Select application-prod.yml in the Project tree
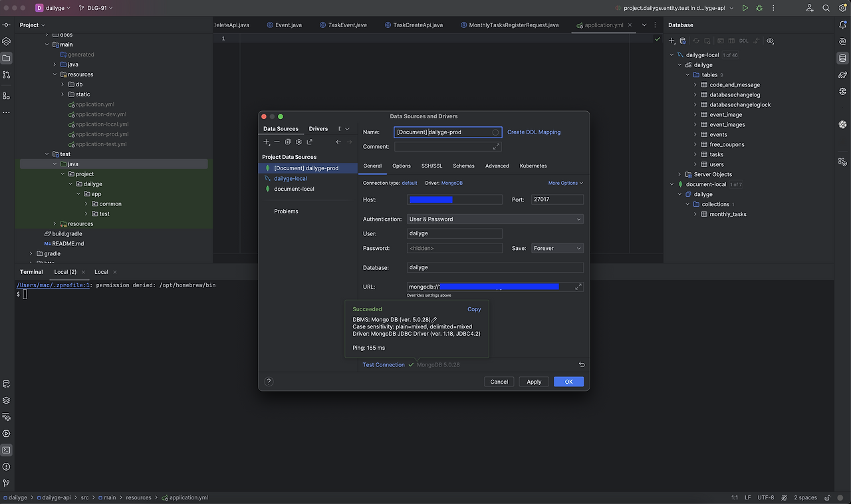 click(x=102, y=134)
